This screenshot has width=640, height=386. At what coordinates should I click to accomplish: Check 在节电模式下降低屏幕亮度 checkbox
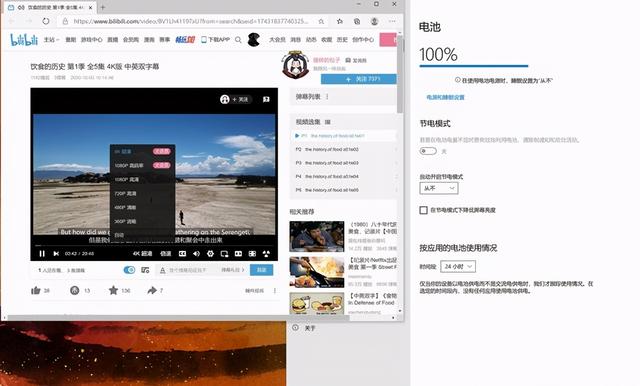(423, 210)
